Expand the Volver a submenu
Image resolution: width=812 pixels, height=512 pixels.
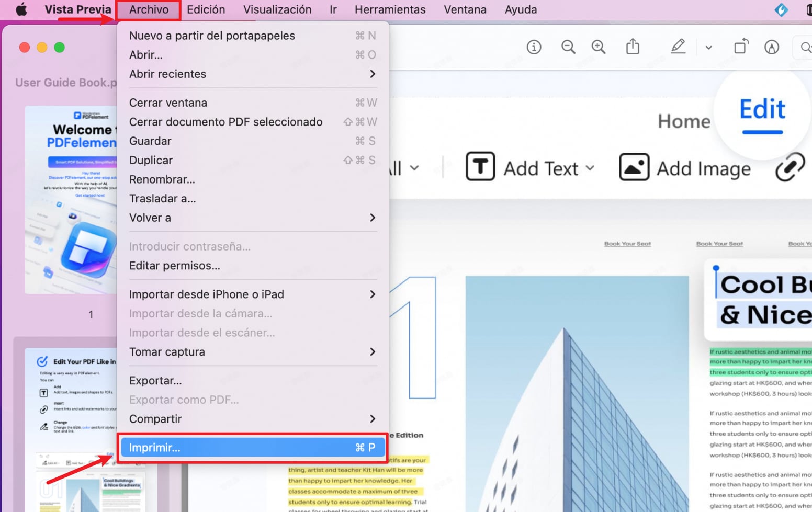[x=253, y=218]
